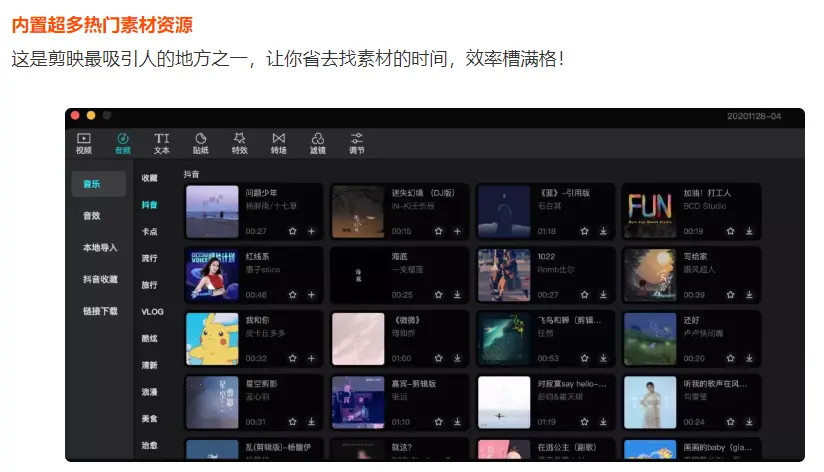Close the window with red button

click(75, 115)
